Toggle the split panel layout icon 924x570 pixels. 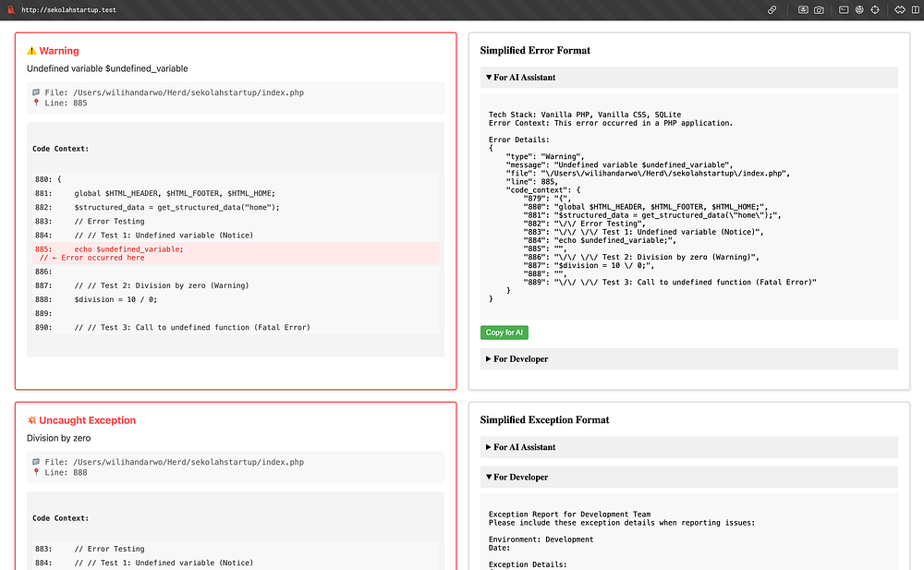coord(915,10)
